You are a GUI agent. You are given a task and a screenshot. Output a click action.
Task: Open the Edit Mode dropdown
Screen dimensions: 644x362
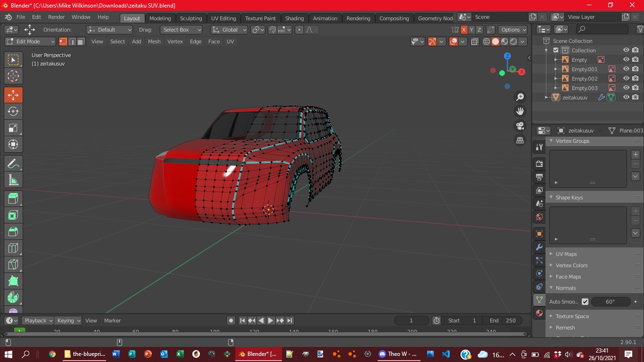(x=30, y=41)
